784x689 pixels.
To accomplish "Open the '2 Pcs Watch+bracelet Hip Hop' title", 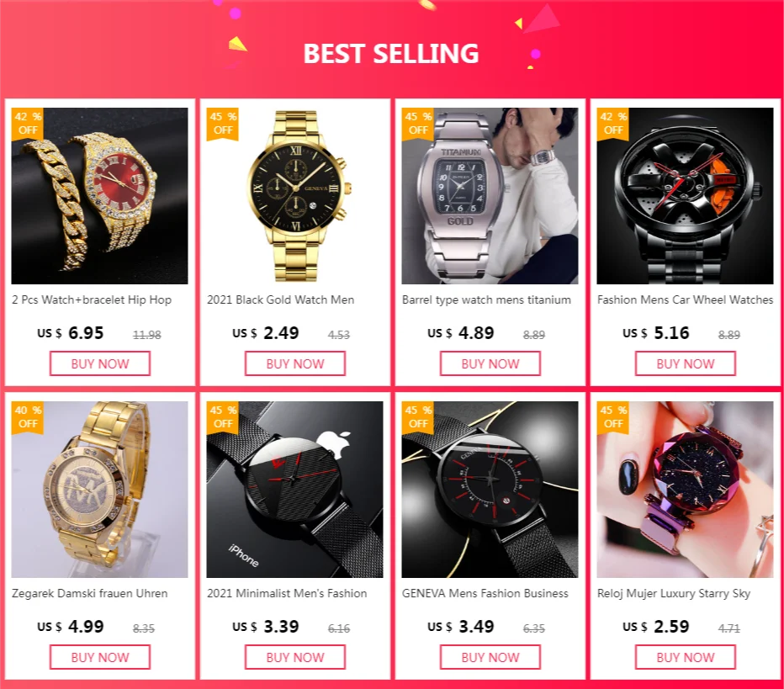I will [92, 300].
